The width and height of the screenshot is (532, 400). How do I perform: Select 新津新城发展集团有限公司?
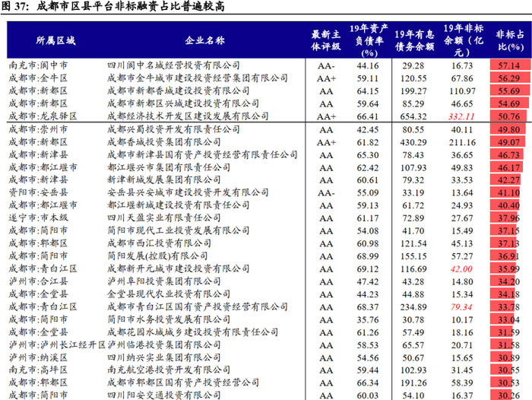[164, 179]
